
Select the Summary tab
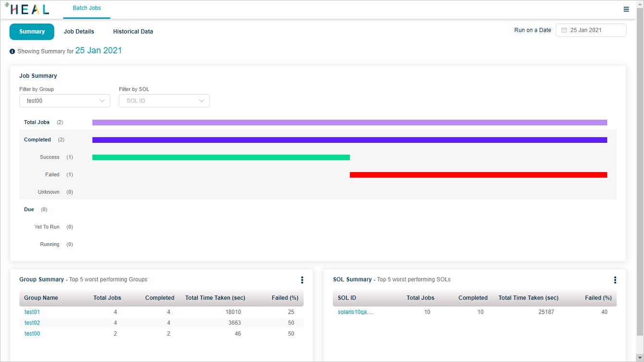click(32, 32)
